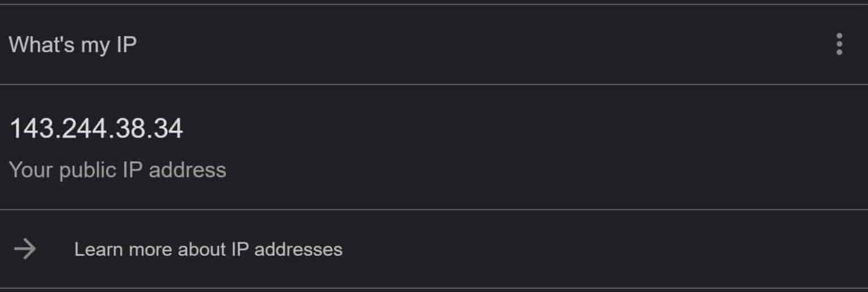
Task: Click the word "addresses" in the link
Action: pyautogui.click(x=298, y=250)
